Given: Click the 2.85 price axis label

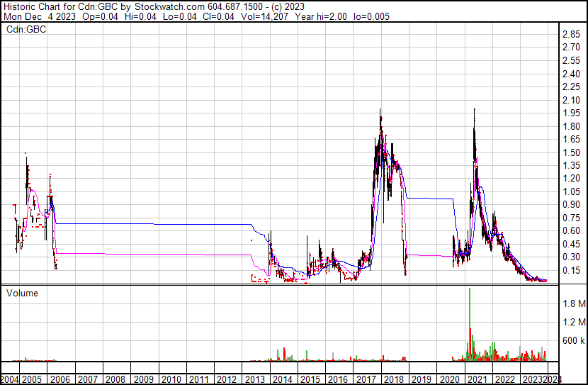Looking at the screenshot, I should tap(572, 35).
